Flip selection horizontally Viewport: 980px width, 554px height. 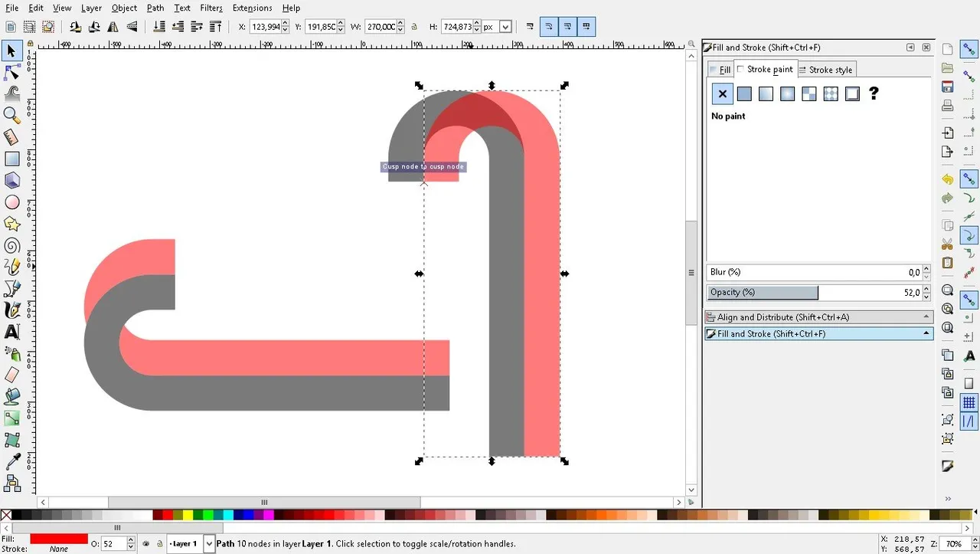(113, 27)
